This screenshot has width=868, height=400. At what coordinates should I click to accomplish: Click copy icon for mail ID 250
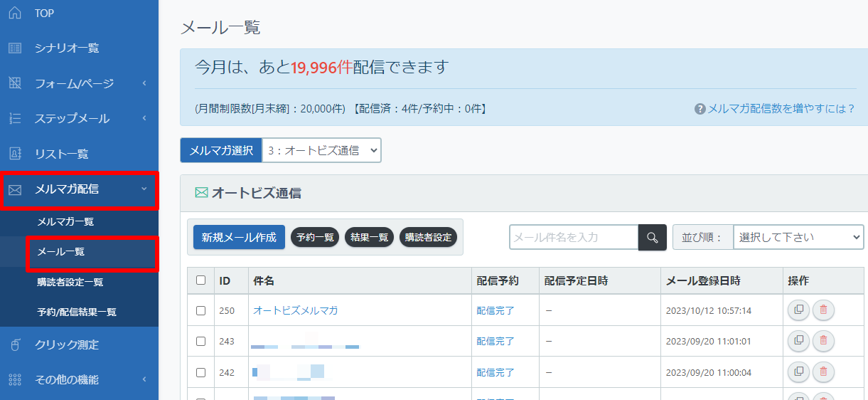click(798, 310)
